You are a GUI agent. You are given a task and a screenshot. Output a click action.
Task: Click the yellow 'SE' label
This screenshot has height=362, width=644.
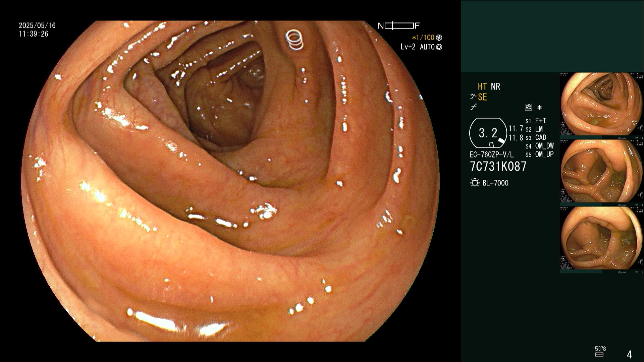click(482, 97)
